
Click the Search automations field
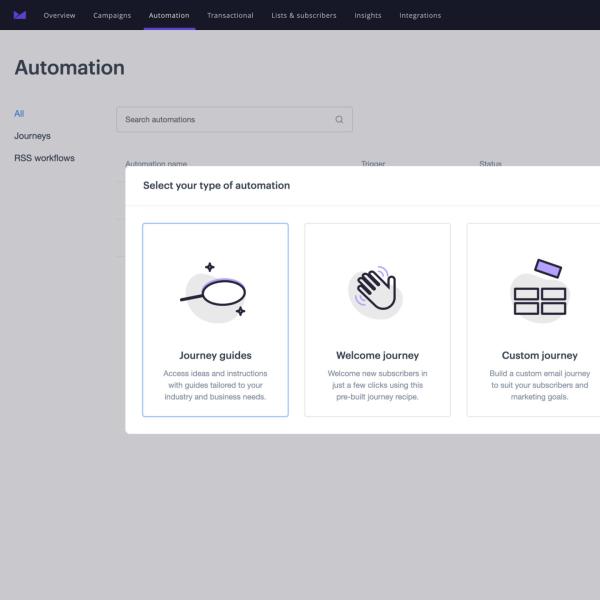pyautogui.click(x=225, y=120)
